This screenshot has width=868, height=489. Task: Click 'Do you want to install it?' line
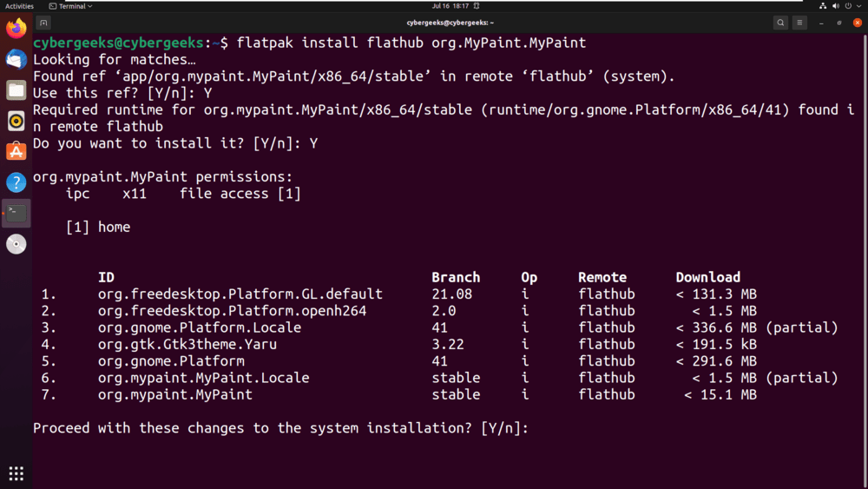[x=175, y=143]
